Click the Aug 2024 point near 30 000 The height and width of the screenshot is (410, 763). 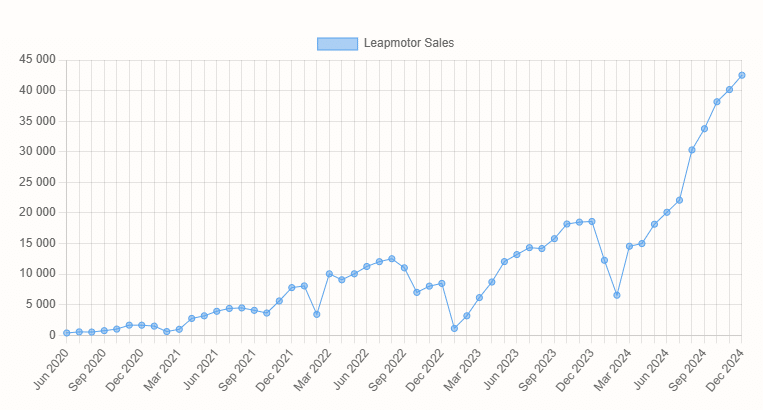coord(692,150)
